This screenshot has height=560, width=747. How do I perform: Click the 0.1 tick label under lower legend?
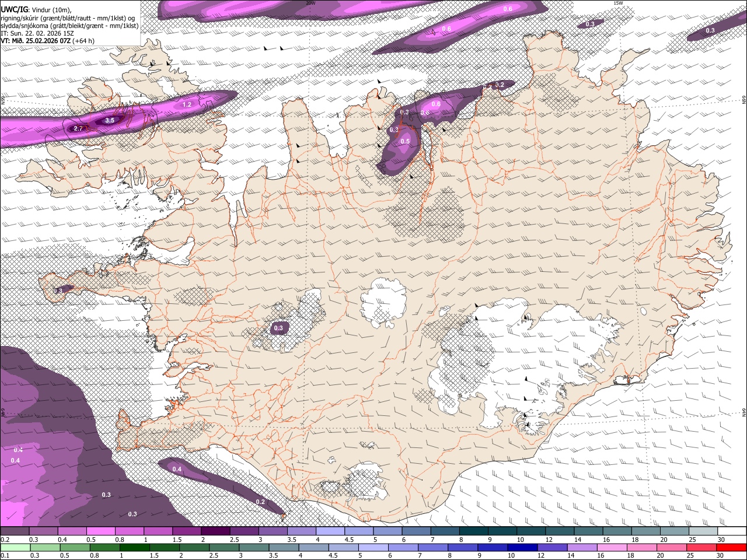[x=5, y=555]
